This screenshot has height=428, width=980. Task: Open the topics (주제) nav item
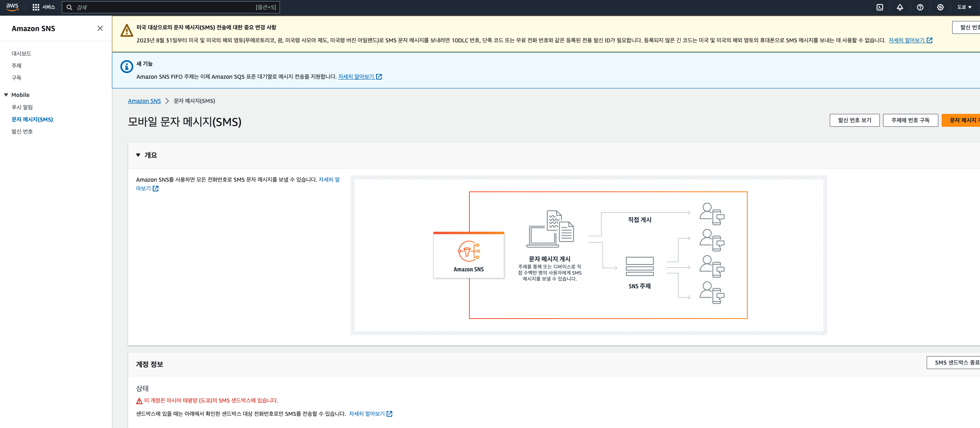point(17,65)
